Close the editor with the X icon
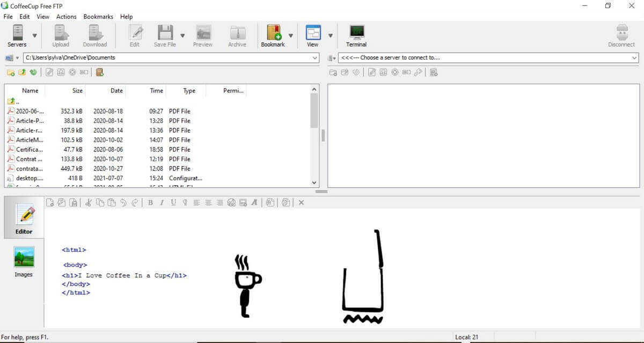Screen dimensions: 644x343 301,202
